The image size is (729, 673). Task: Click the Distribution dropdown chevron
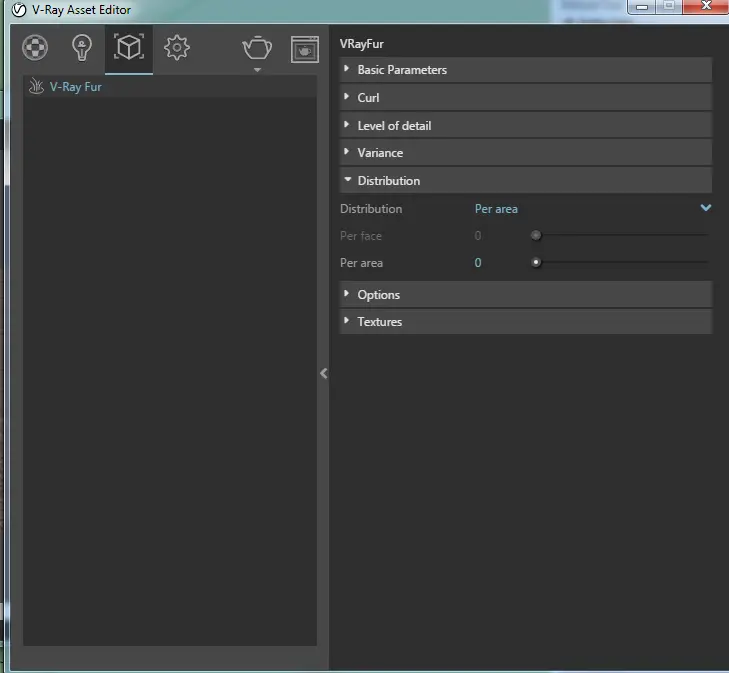click(706, 208)
